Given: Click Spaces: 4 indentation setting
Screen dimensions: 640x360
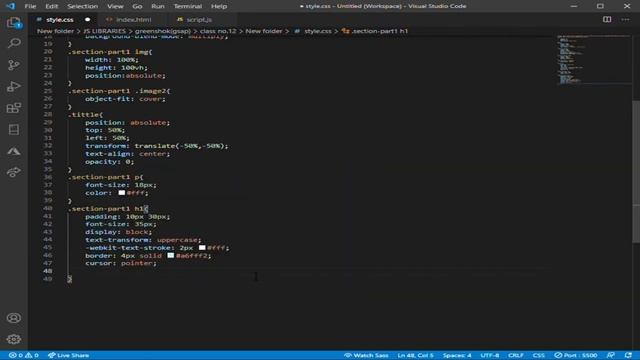Looking at the screenshot, I should pos(457,355).
